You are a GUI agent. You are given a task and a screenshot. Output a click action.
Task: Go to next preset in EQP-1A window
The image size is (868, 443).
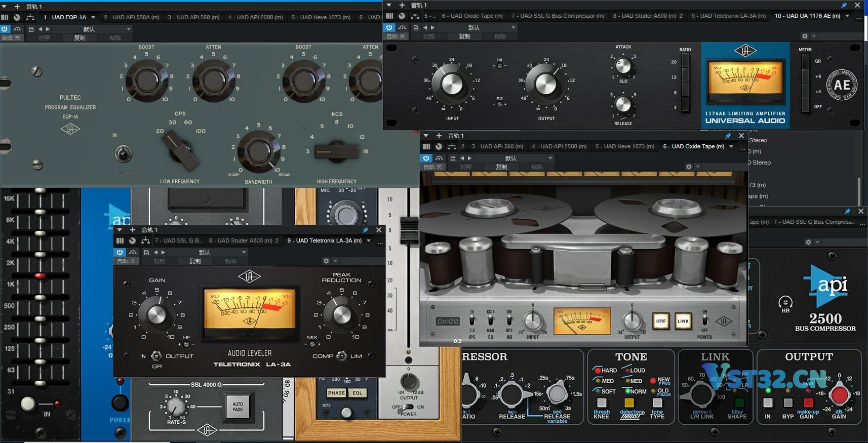click(x=48, y=29)
